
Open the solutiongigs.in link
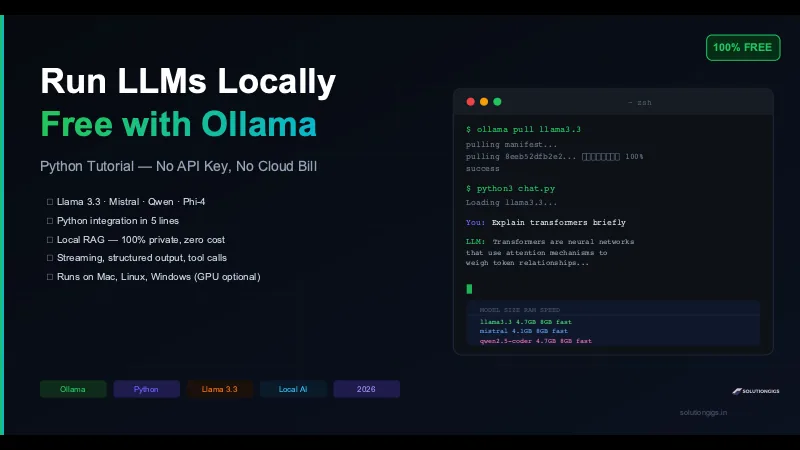click(703, 412)
